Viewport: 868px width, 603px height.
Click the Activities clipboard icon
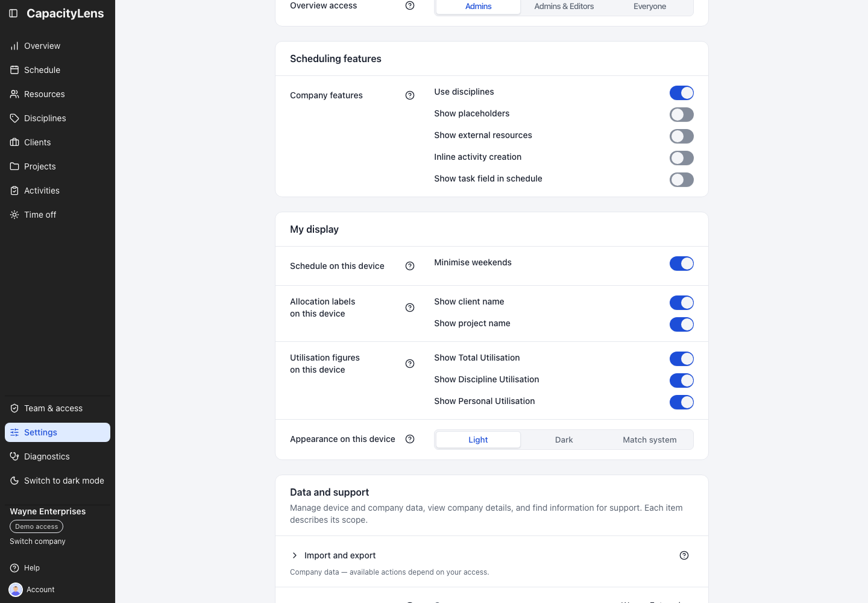[14, 191]
